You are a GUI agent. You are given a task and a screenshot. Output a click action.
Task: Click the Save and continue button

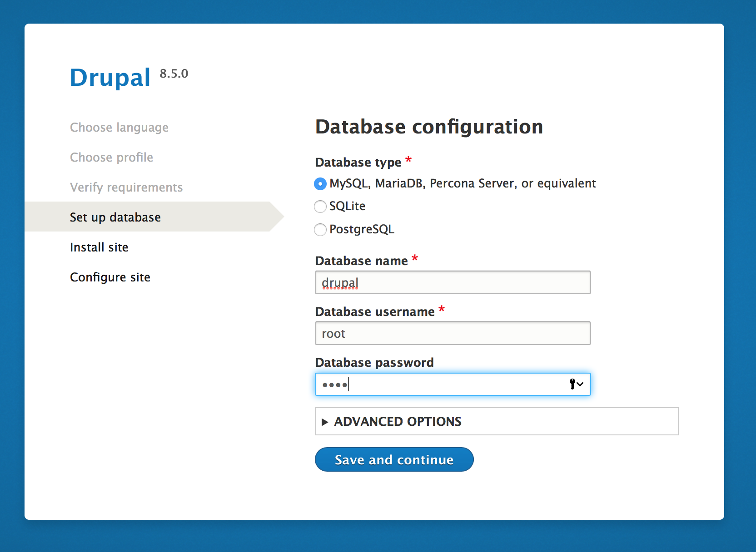pyautogui.click(x=394, y=459)
